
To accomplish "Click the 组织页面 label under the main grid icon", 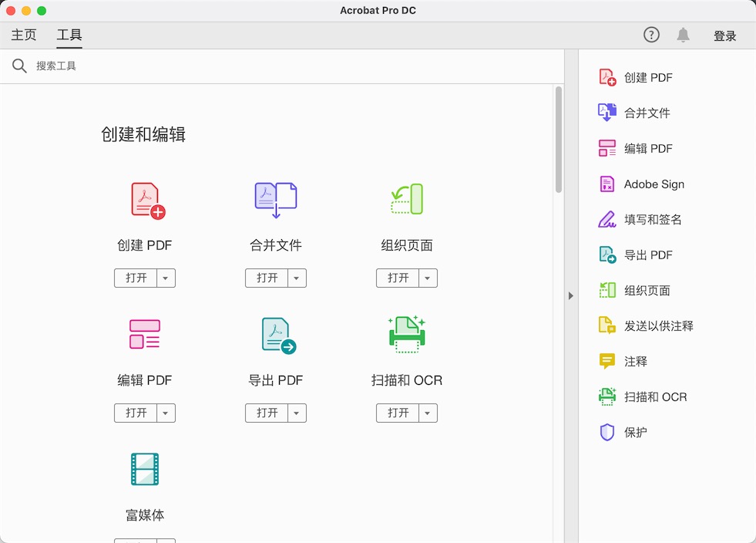I will click(x=407, y=245).
